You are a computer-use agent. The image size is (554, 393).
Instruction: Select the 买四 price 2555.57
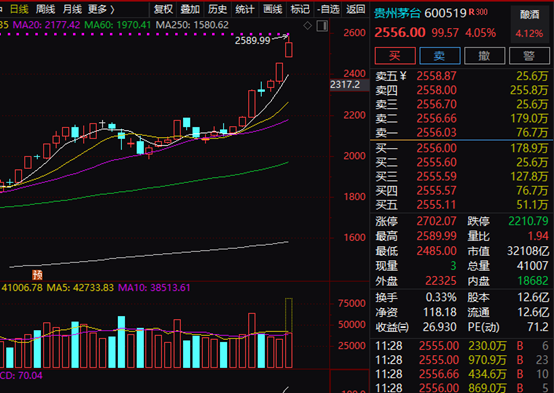click(x=436, y=190)
